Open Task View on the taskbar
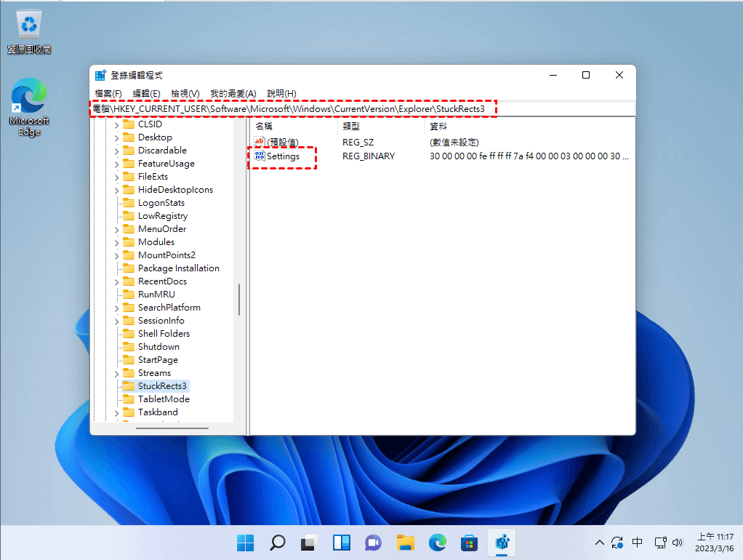This screenshot has height=560, width=743. [x=310, y=543]
